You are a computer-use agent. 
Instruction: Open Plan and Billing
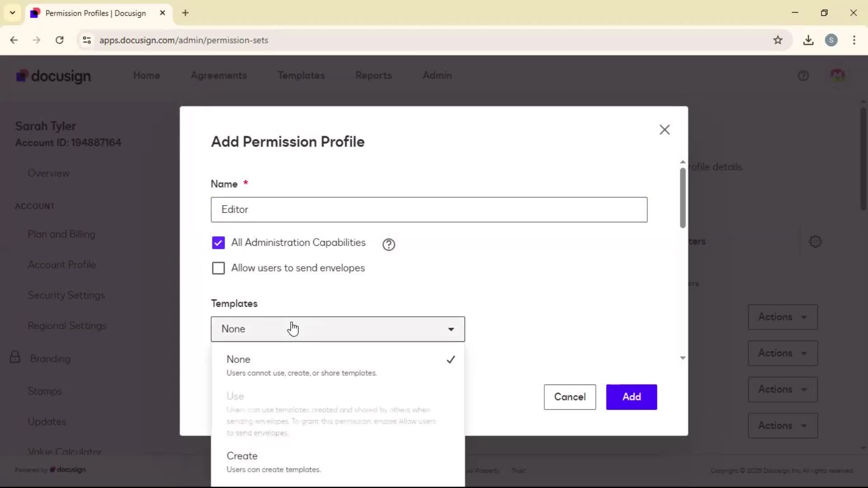pos(61,234)
